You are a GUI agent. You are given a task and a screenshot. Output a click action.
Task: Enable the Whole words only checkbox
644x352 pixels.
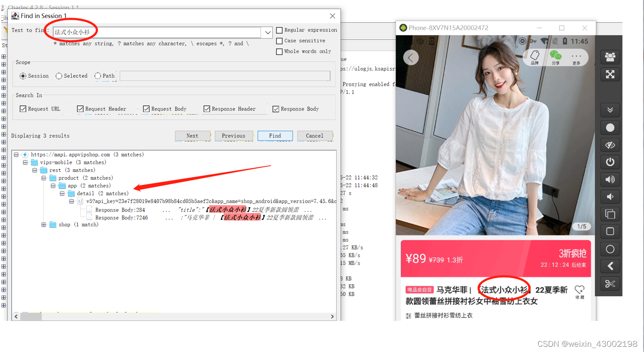pyautogui.click(x=280, y=51)
